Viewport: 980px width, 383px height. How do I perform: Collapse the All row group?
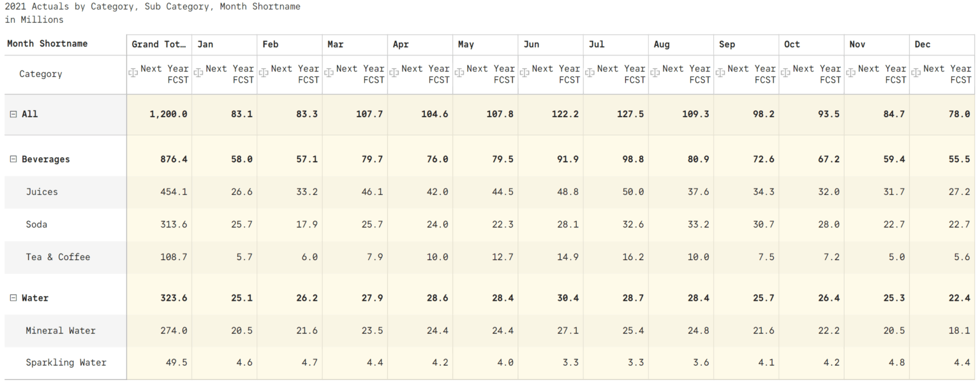click(x=13, y=114)
